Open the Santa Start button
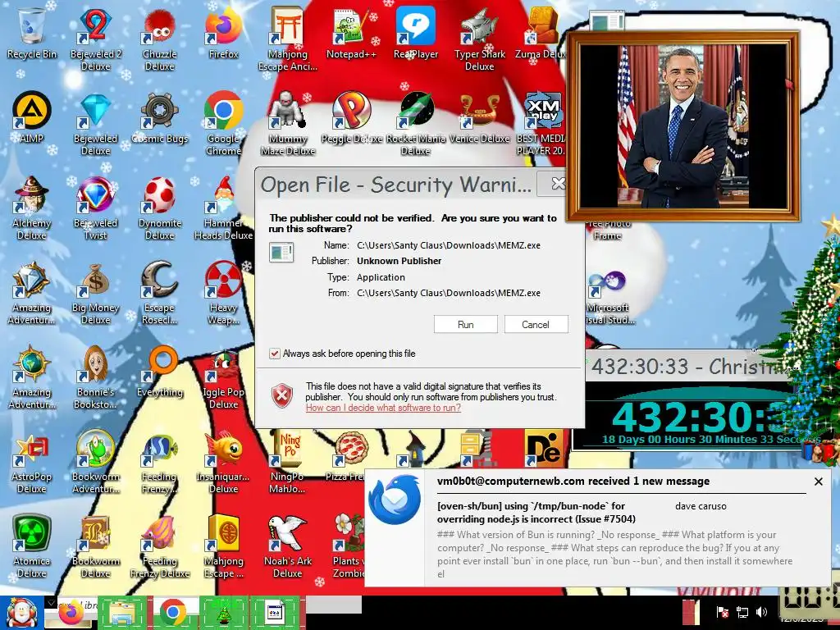This screenshot has width=840, height=630. click(21, 613)
